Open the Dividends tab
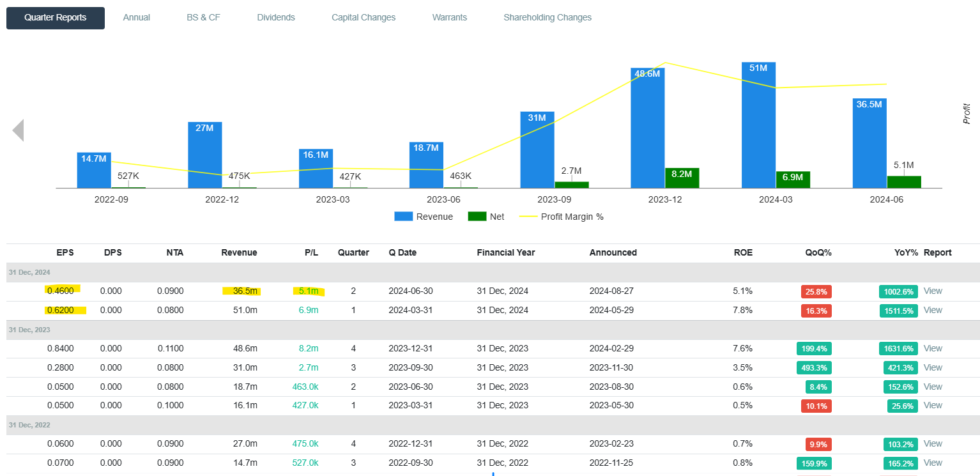The width and height of the screenshot is (980, 476). click(x=276, y=18)
